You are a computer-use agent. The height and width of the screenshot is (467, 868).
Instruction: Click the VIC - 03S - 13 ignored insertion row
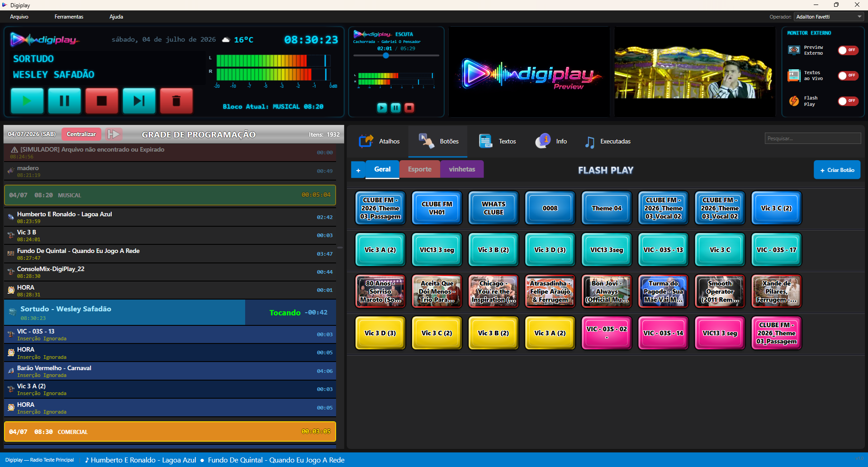click(x=170, y=334)
